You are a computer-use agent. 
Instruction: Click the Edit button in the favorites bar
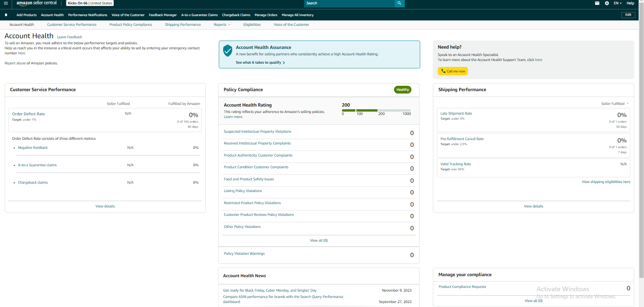(x=628, y=15)
